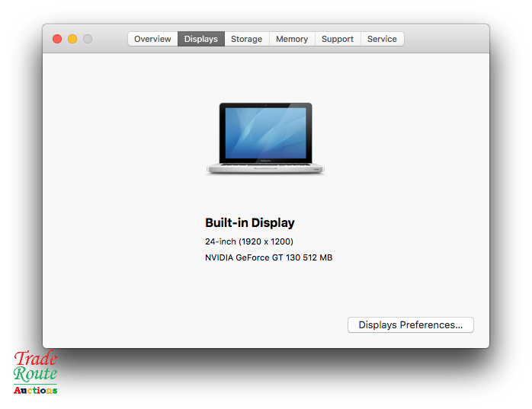Viewport: 532px width, 409px height.
Task: Click empty title bar between zoom button and Overview
Action: click(x=109, y=39)
